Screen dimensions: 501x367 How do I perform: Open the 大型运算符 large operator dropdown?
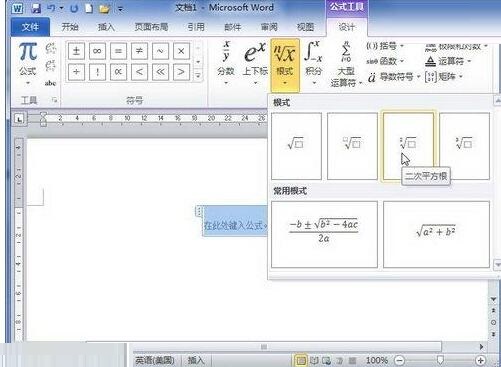(x=346, y=64)
